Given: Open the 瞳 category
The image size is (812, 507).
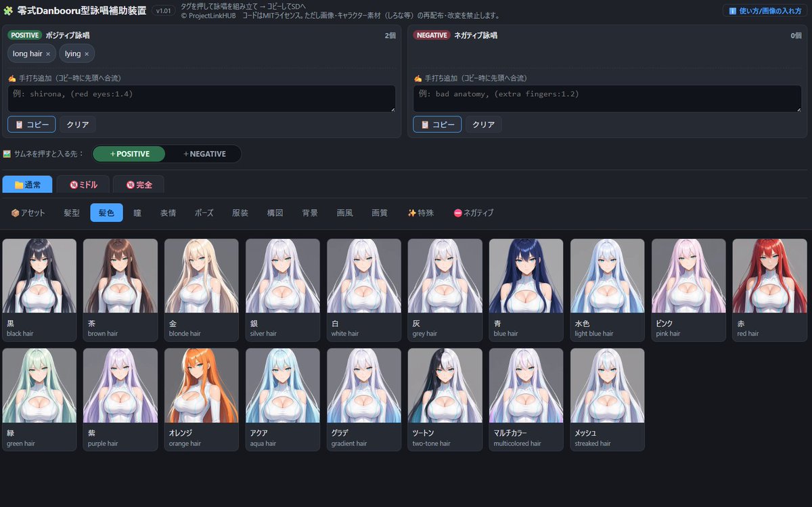Looking at the screenshot, I should (137, 213).
